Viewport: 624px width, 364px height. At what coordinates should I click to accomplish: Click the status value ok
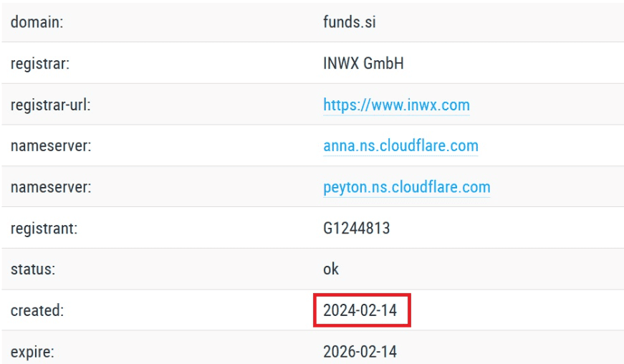pos(331,269)
